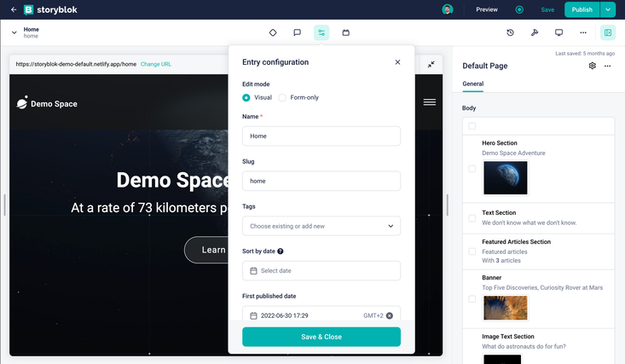Click the Select date field
625x364 pixels.
(x=321, y=271)
